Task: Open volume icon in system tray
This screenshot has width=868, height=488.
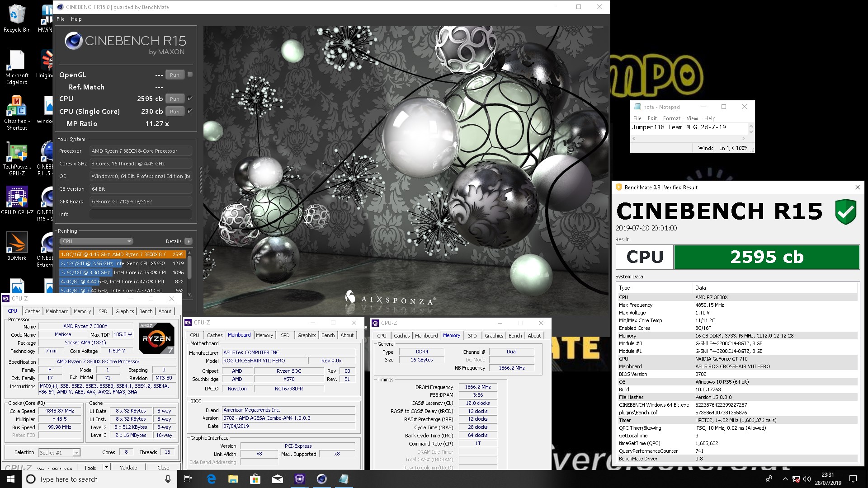Action: pos(807,479)
